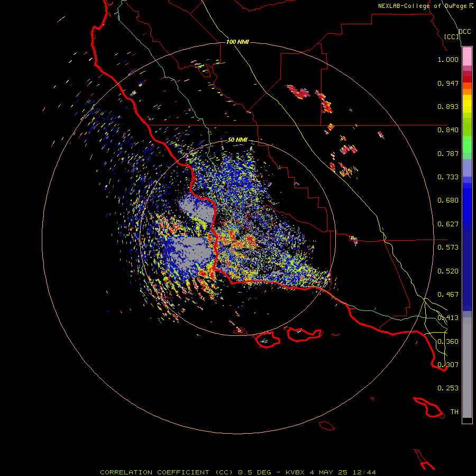Click the CORRELATION COEFFICIENT (CC) caption text

coord(167,472)
